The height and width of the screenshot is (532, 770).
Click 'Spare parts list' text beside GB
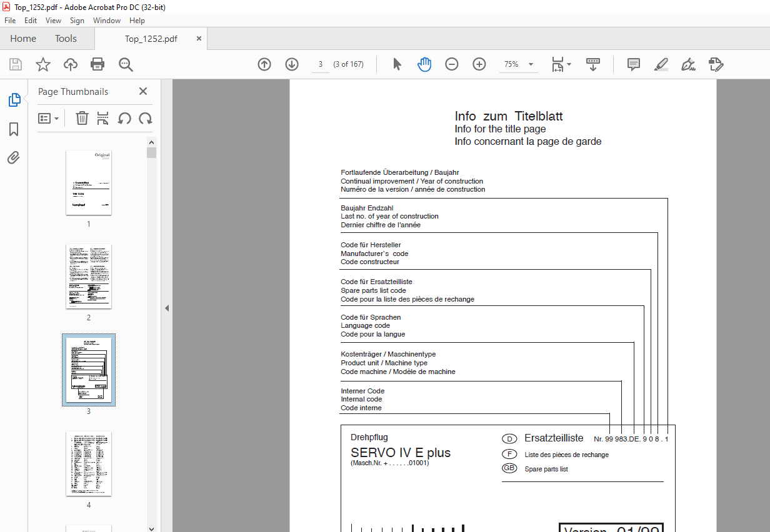(x=546, y=469)
